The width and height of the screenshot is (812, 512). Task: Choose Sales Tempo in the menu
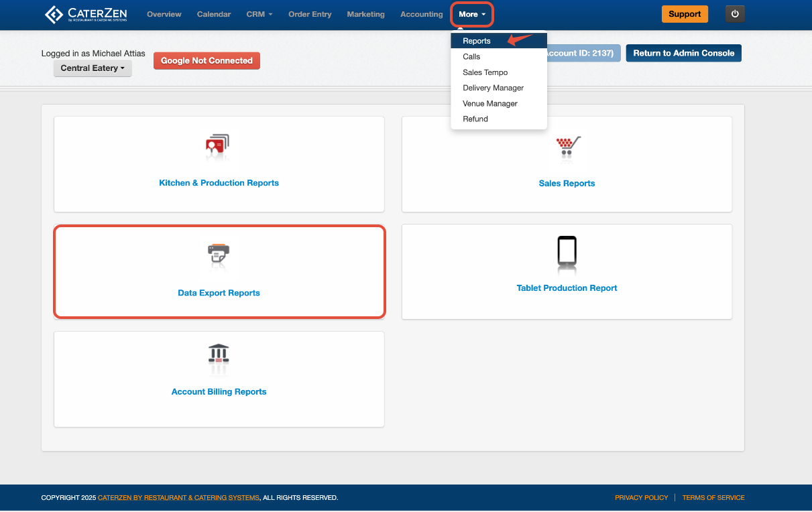[x=499, y=72]
